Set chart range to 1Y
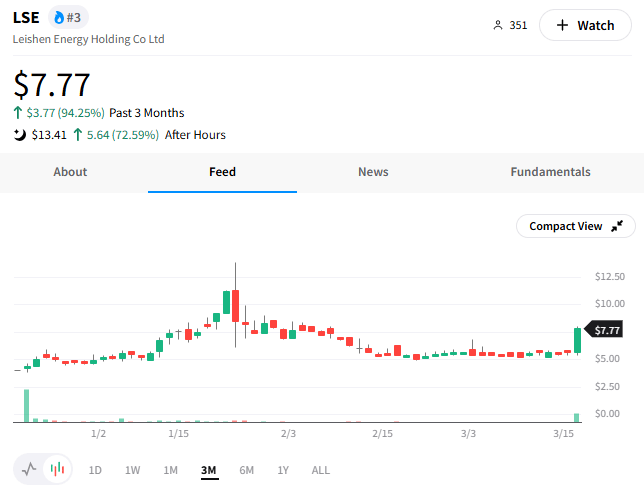This screenshot has width=644, height=491. (283, 470)
